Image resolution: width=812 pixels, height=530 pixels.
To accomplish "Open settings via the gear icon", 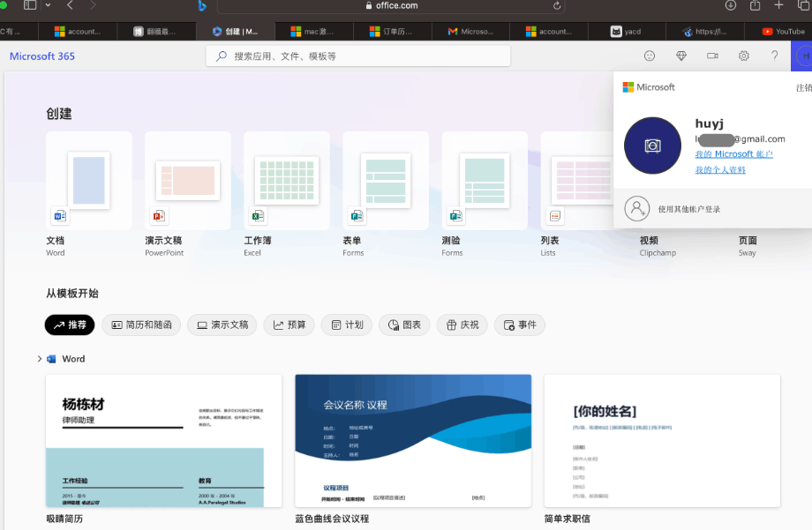I will pyautogui.click(x=744, y=56).
